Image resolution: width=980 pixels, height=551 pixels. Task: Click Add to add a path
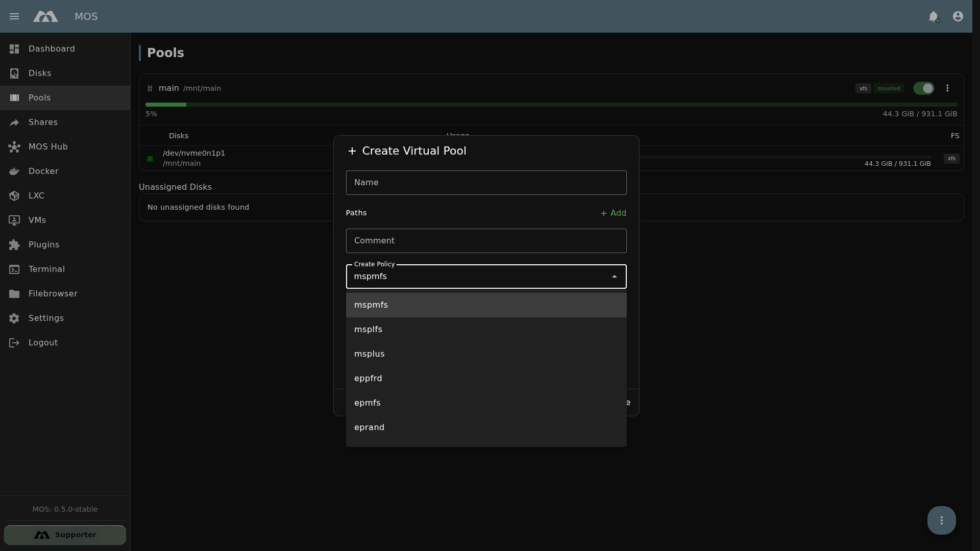[x=614, y=213]
